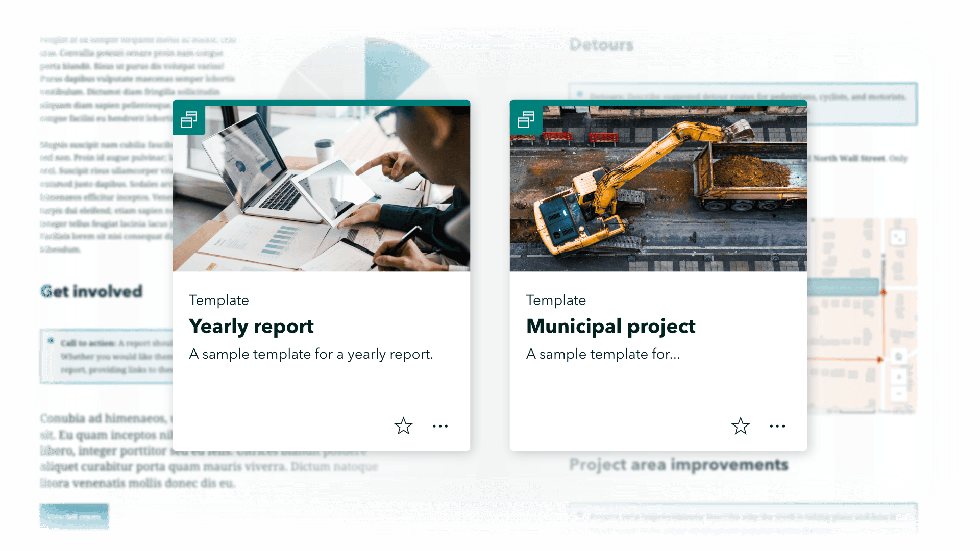Click the map home extent button

coord(899,356)
